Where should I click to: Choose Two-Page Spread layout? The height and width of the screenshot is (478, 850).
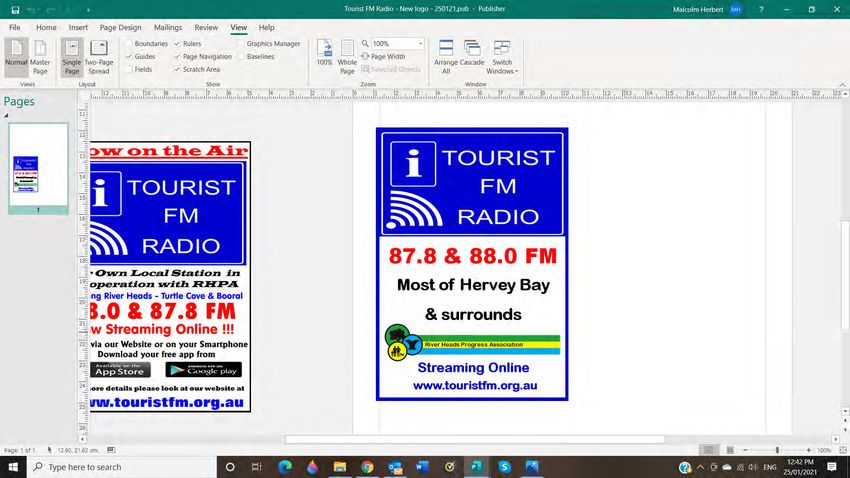pyautogui.click(x=99, y=56)
